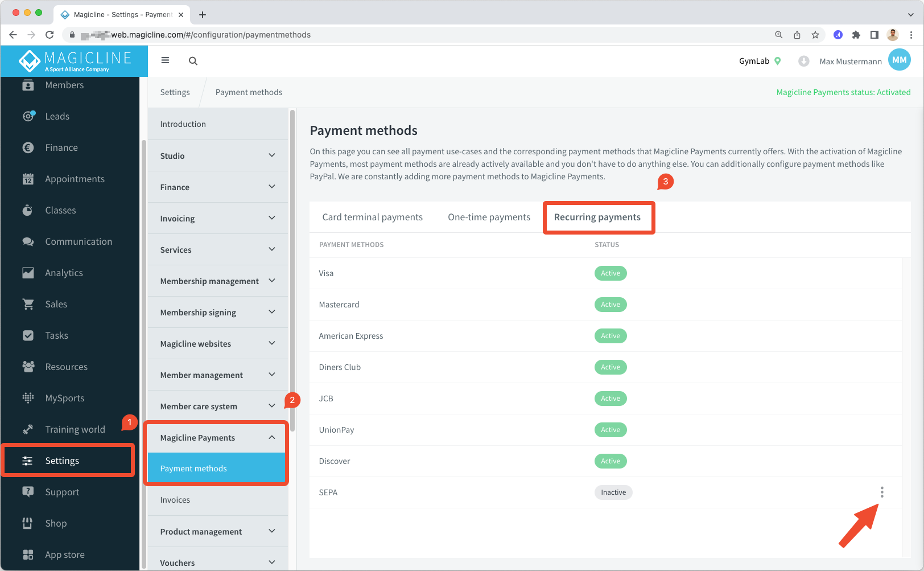Click the GymLab studio name
This screenshot has height=571, width=924.
pos(754,61)
